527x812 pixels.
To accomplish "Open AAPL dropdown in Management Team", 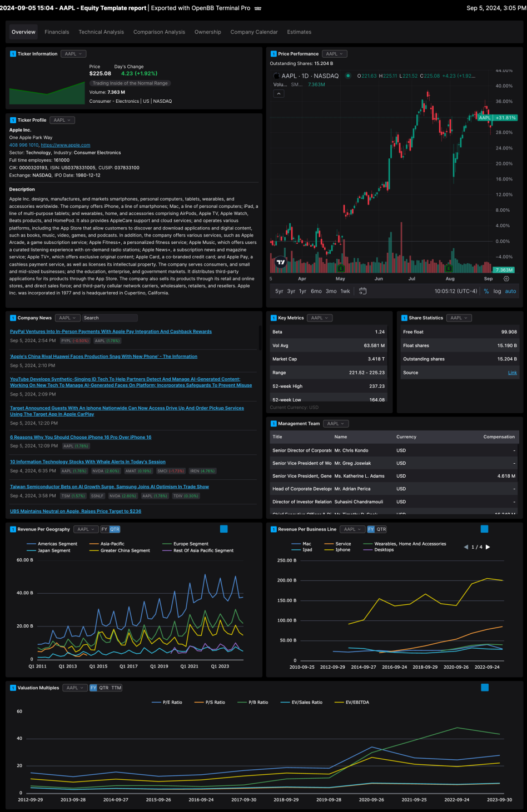I will (x=336, y=424).
